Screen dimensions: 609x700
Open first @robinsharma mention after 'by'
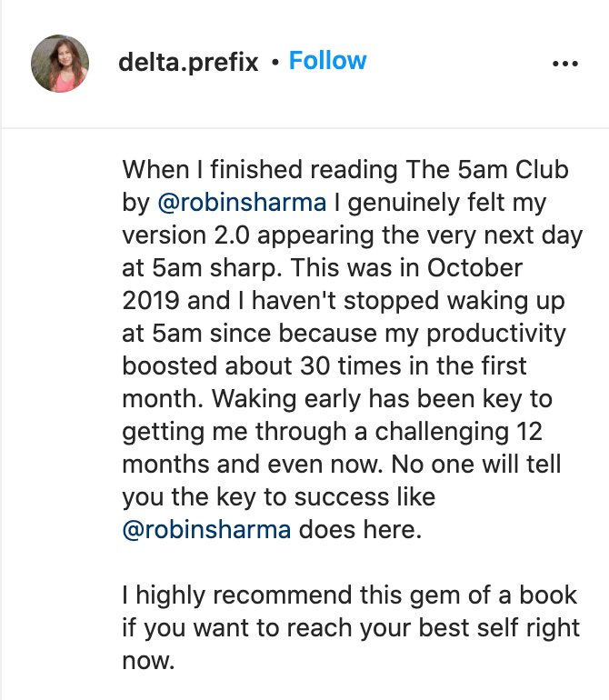click(212, 203)
